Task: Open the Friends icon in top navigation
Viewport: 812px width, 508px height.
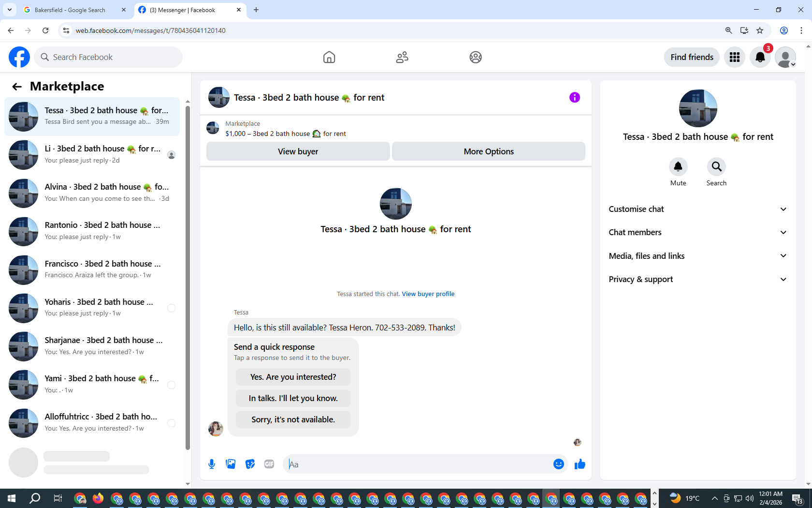Action: pos(402,57)
